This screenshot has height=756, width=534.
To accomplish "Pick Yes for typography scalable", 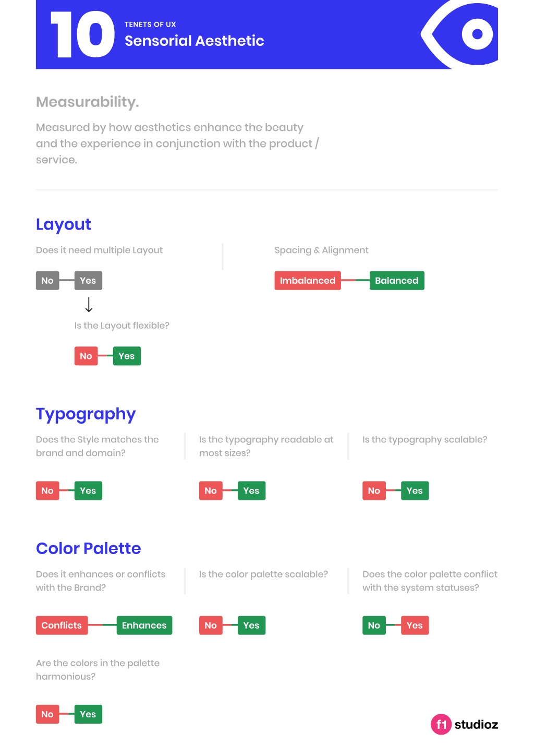I will (415, 491).
